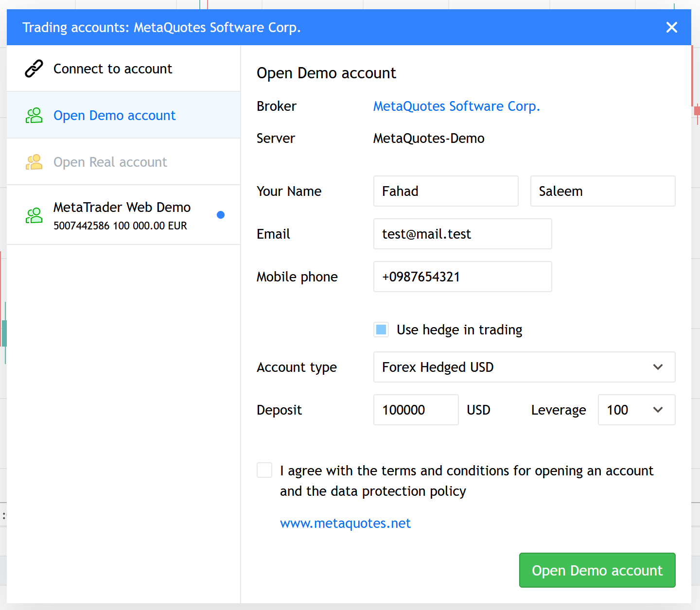Image resolution: width=700 pixels, height=610 pixels.
Task: Click into the Deposit amount field
Action: pos(416,410)
